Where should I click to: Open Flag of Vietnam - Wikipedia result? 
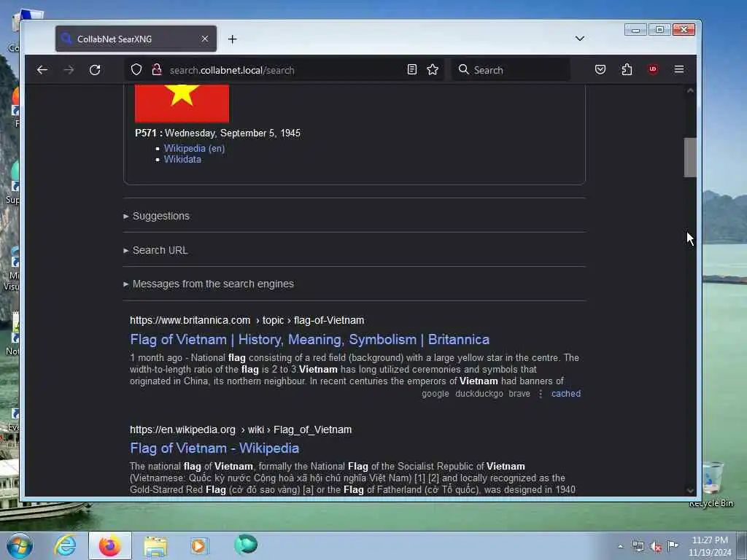coord(214,448)
